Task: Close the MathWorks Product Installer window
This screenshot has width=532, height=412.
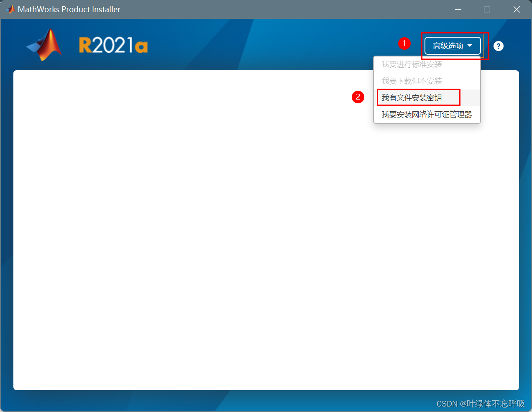Action: click(517, 9)
